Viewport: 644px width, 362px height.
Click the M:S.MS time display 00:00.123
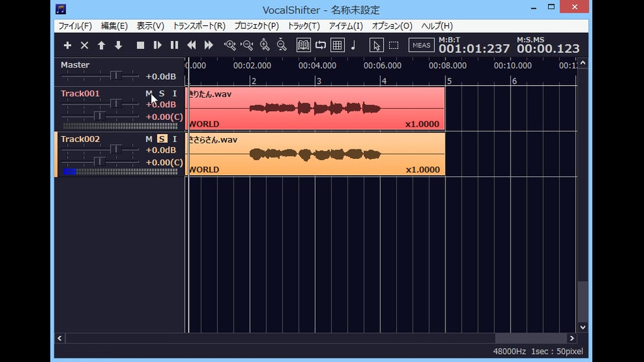pos(548,49)
